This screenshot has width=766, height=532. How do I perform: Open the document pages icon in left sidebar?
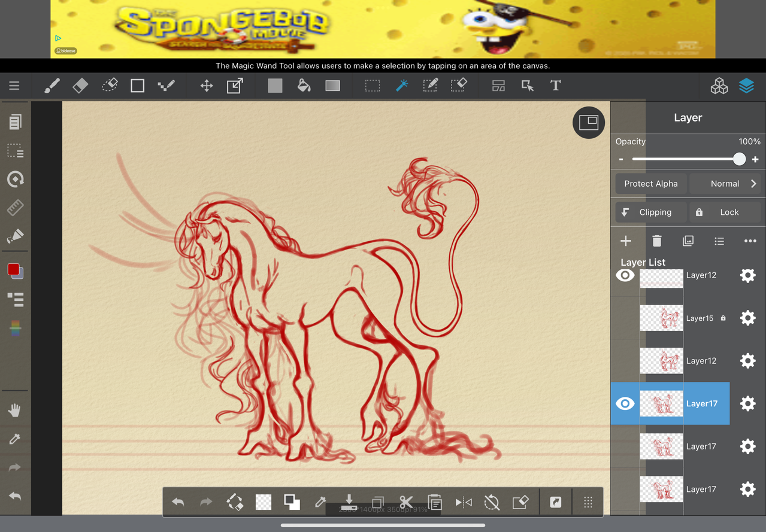pos(15,122)
